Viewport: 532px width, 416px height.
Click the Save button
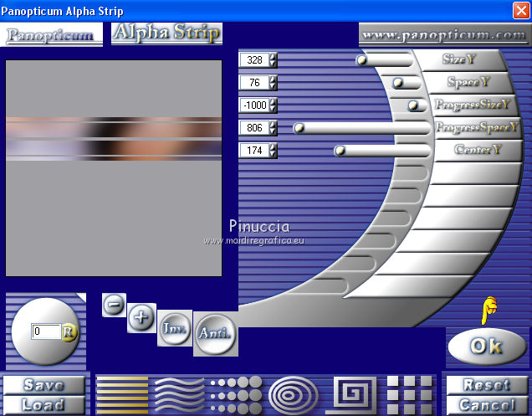click(43, 385)
